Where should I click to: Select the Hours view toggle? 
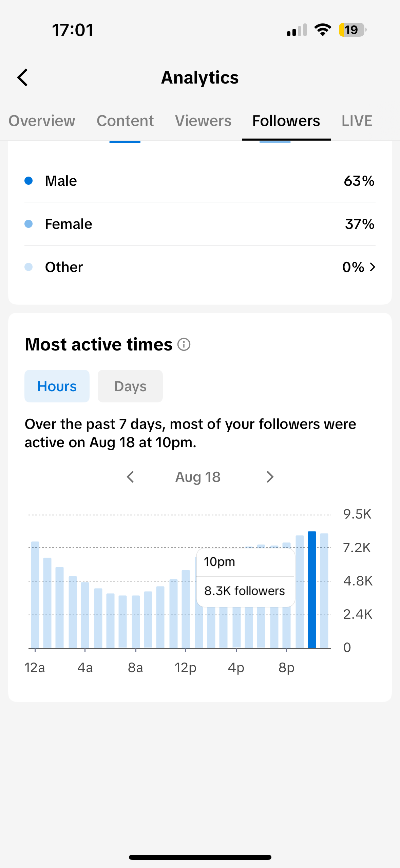[x=57, y=386]
